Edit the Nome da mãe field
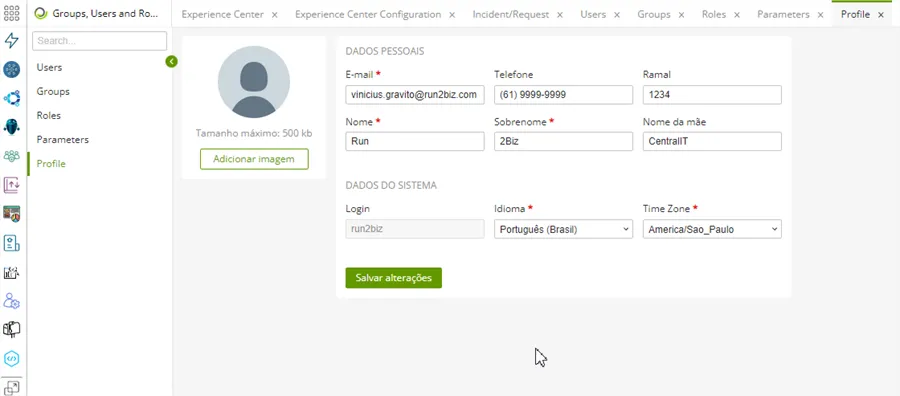Screen dimensions: 900x396 (712, 141)
